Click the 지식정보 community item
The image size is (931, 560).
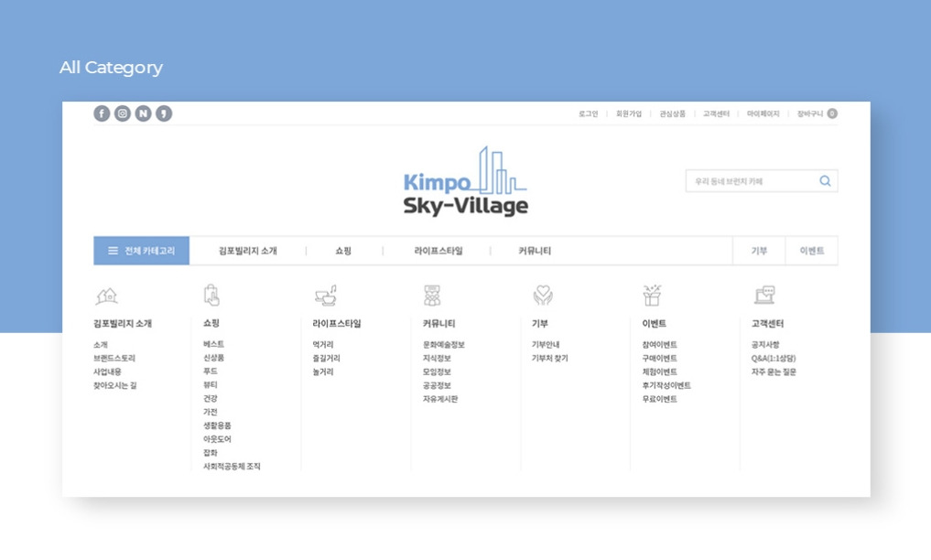437,359
